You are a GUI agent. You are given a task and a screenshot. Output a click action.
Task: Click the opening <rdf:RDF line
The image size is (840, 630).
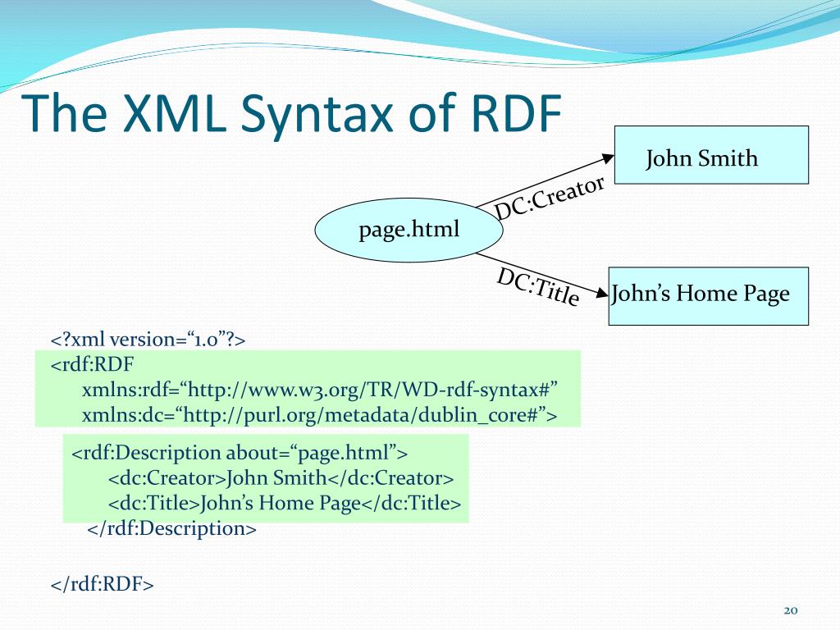tap(92, 365)
